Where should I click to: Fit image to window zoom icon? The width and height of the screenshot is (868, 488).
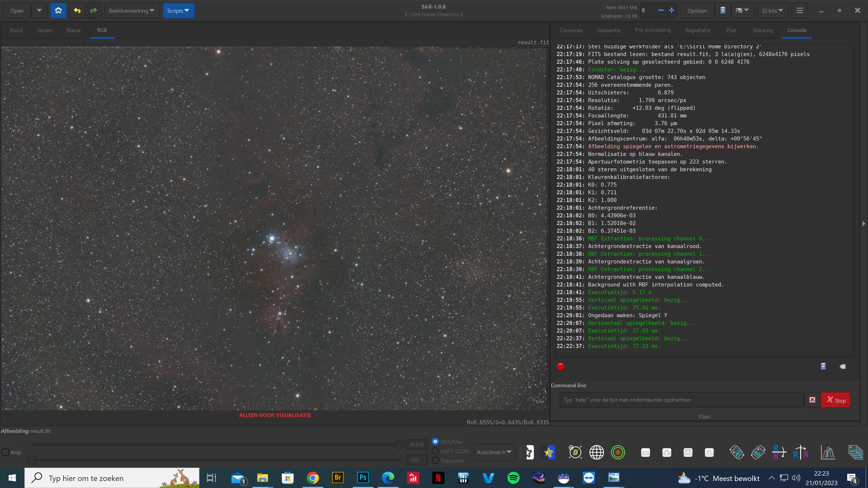688,452
